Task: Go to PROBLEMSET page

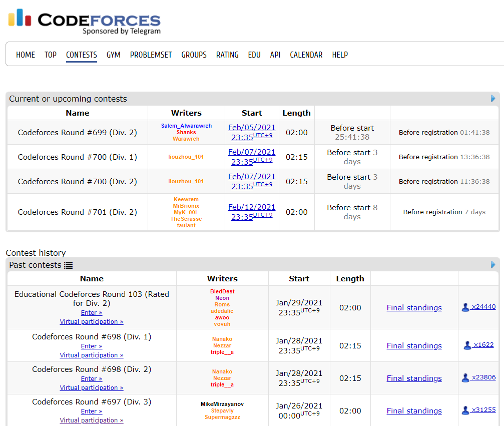Action: coord(151,55)
